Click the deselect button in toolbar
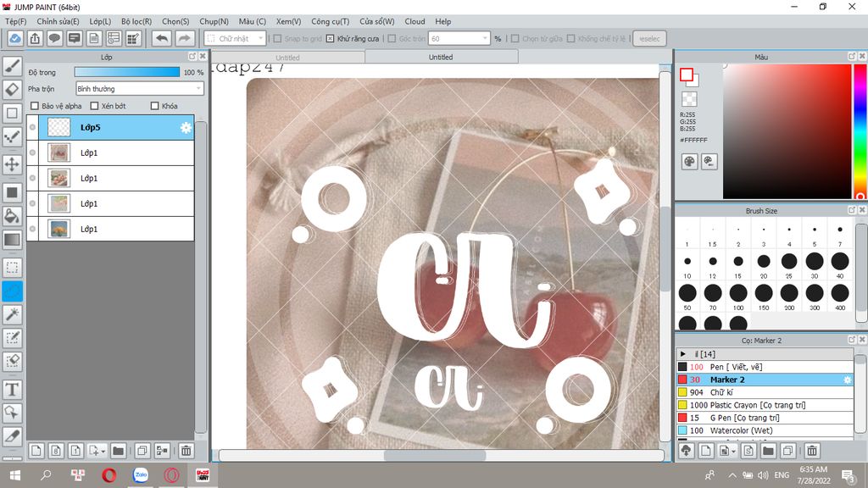868x488 pixels. click(649, 39)
